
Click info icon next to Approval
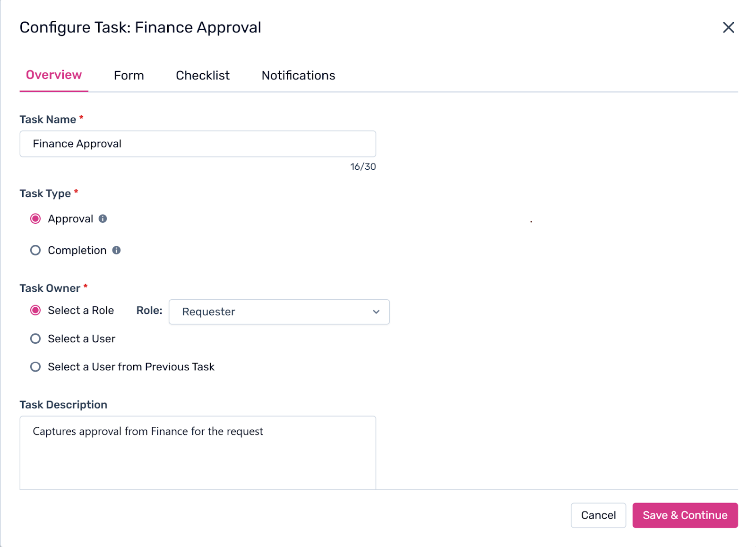tap(103, 218)
